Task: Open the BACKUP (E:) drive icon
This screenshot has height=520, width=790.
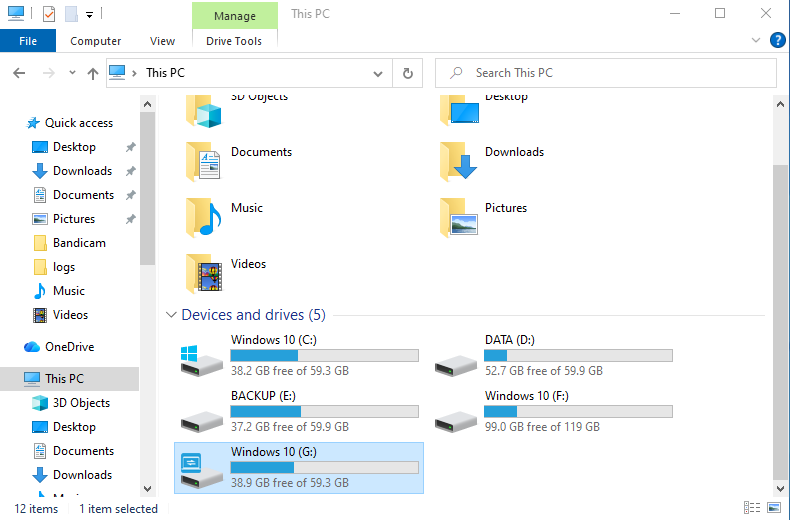Action: tap(202, 421)
